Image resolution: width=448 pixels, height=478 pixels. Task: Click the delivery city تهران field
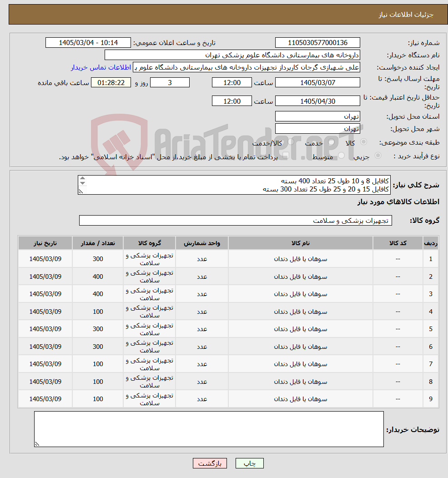point(317,129)
